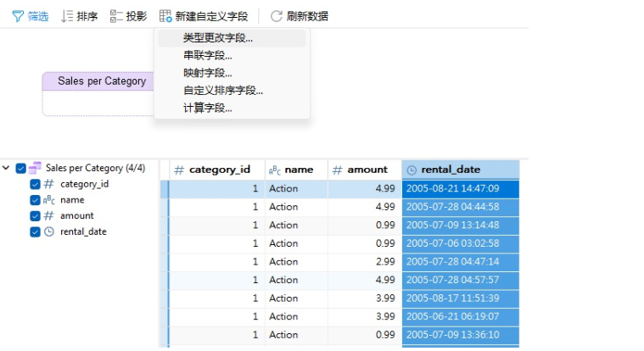Uncheck the rental_date field checkbox
644x351 pixels.
(36, 232)
